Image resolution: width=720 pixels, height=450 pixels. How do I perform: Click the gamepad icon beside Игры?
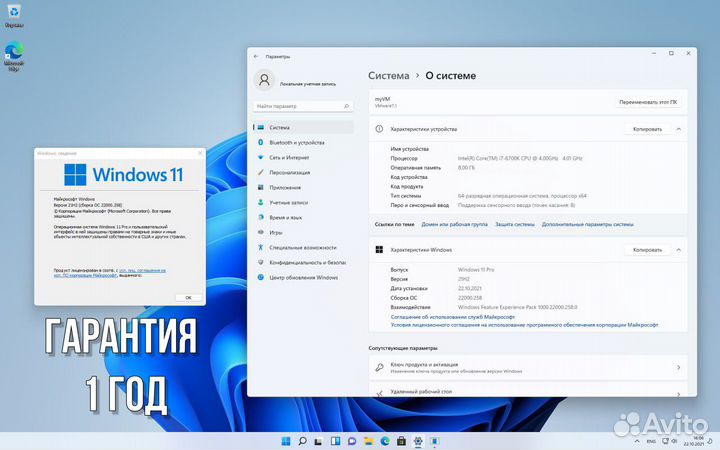[260, 232]
